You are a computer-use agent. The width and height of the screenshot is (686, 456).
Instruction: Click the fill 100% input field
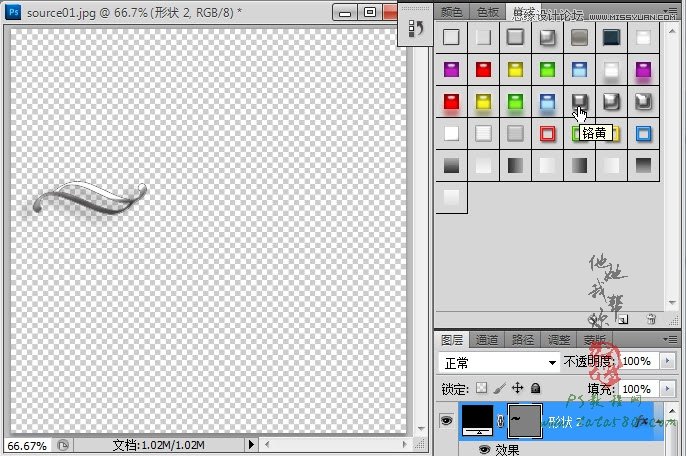tap(640, 389)
